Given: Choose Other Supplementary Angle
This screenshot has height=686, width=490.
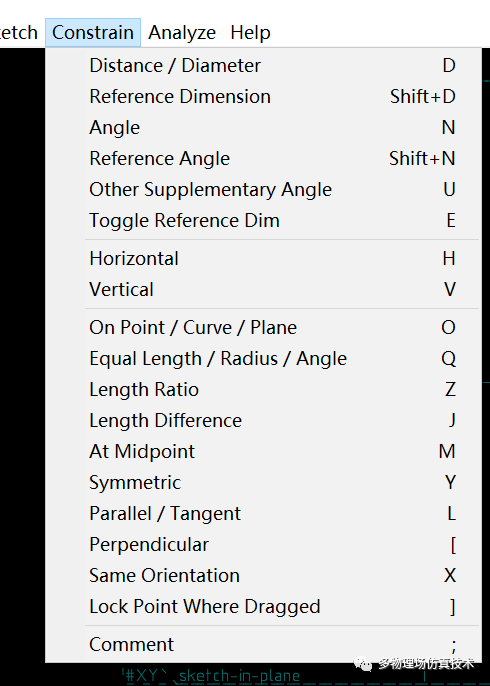Looking at the screenshot, I should 262,189.
